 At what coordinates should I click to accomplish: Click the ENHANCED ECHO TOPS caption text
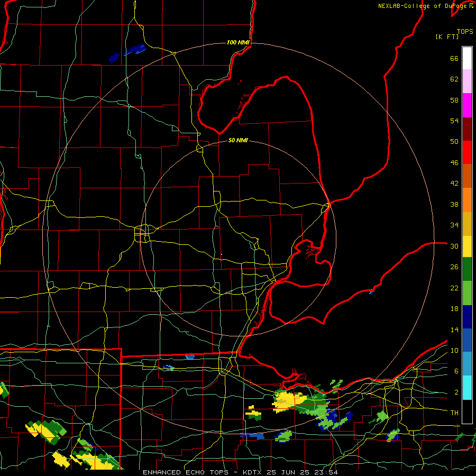point(186,472)
